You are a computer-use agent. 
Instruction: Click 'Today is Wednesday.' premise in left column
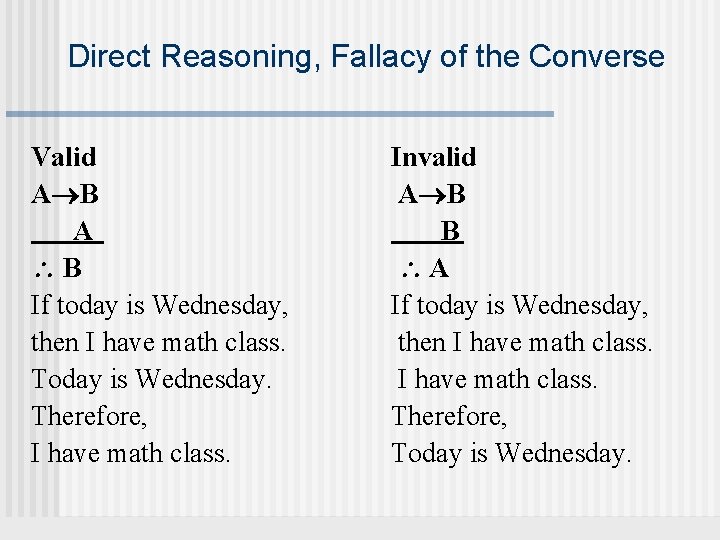pyautogui.click(x=152, y=380)
